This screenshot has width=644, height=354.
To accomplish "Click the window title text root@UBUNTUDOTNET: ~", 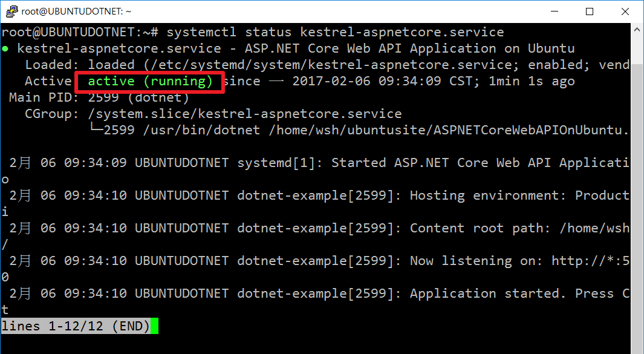I will pos(76,11).
